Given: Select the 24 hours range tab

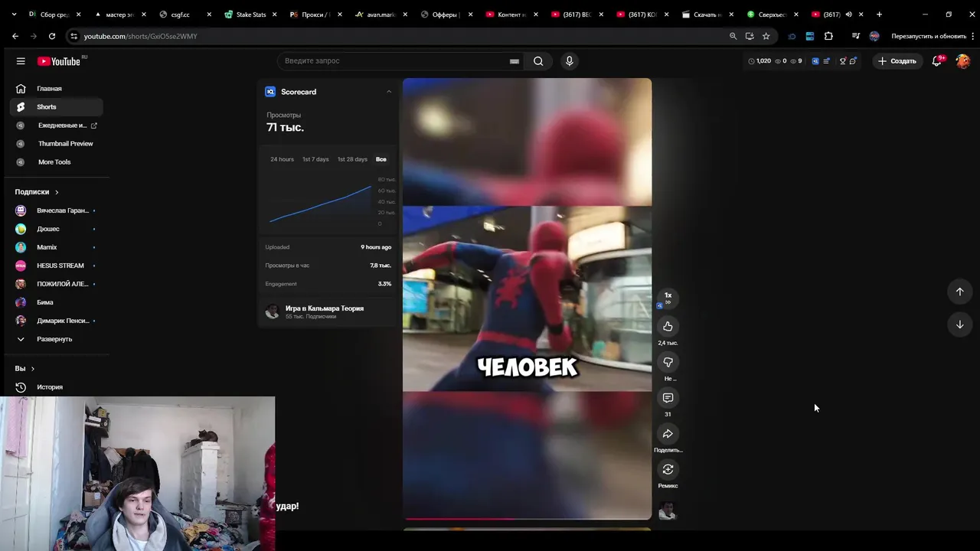Looking at the screenshot, I should click(282, 159).
